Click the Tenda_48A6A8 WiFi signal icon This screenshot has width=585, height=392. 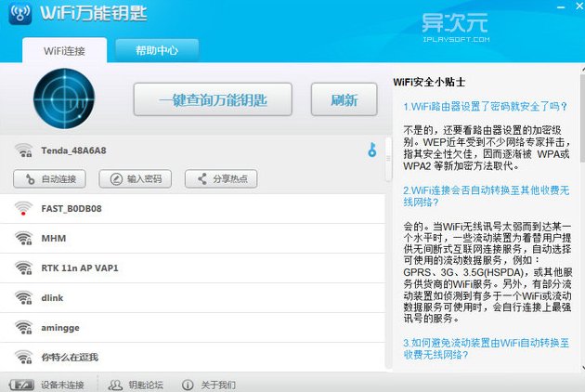pyautogui.click(x=23, y=150)
